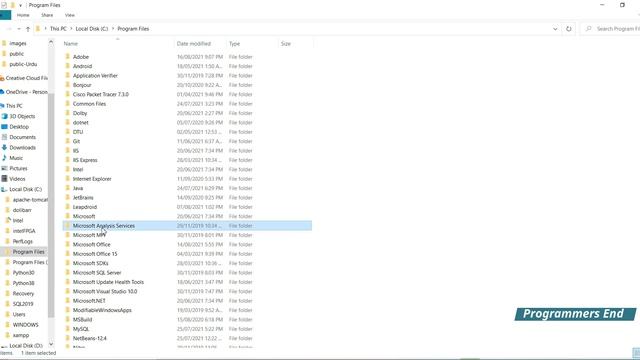The height and width of the screenshot is (360, 640).
Task: Click the Desktop icon in navigation pane
Action: (x=4, y=127)
